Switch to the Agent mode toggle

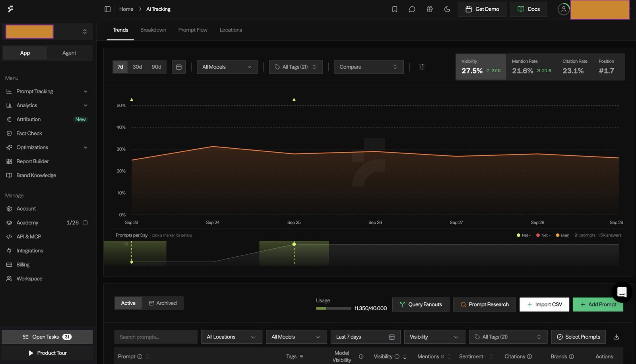69,53
